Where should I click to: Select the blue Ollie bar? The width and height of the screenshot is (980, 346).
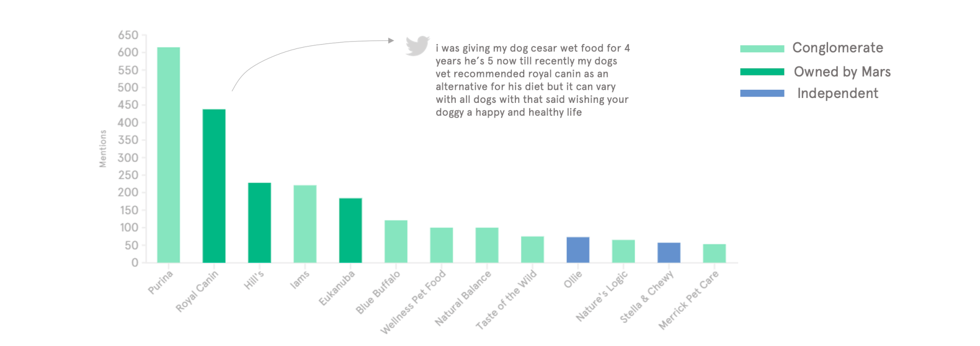(578, 250)
